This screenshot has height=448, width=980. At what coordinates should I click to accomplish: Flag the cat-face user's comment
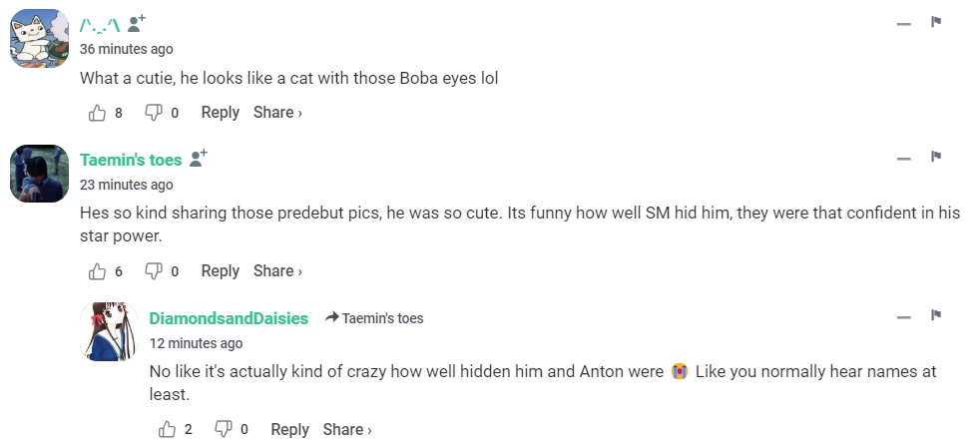coord(936,22)
